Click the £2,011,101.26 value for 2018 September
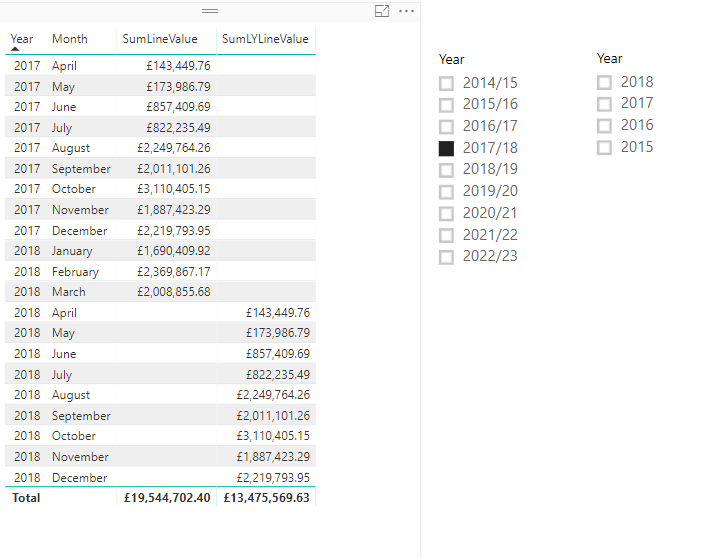This screenshot has width=708, height=558. click(273, 415)
